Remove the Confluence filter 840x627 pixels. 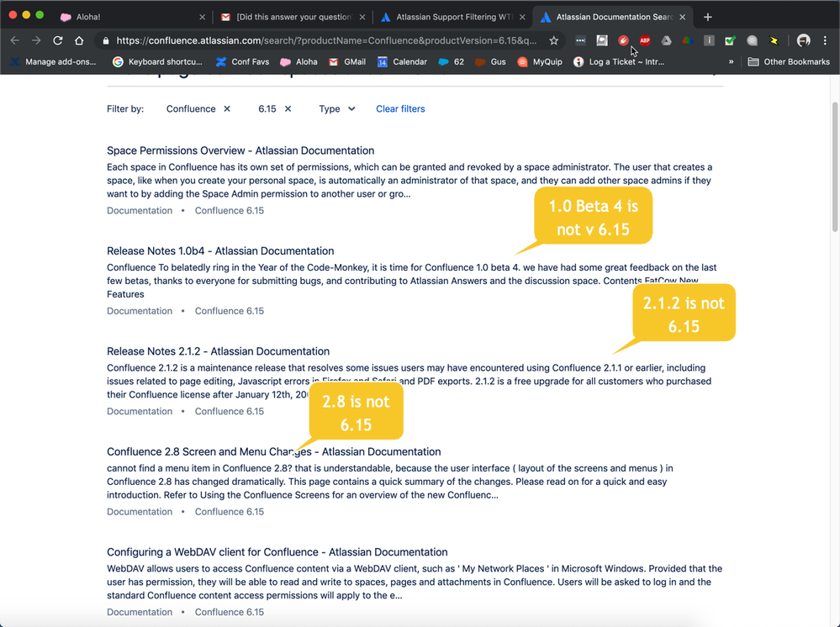click(x=227, y=108)
